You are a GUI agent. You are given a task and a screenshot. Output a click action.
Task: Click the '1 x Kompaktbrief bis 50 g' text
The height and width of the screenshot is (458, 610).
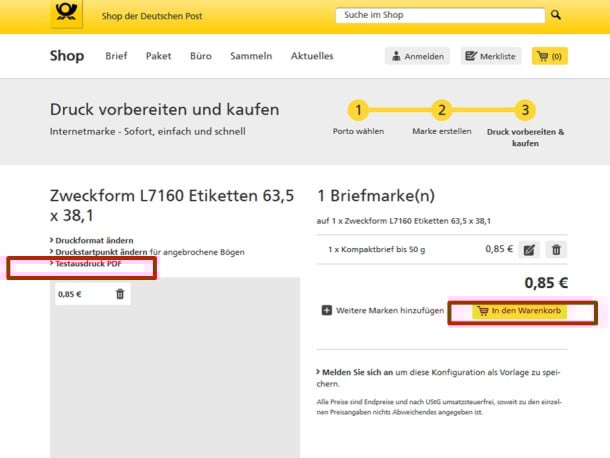pyautogui.click(x=377, y=249)
